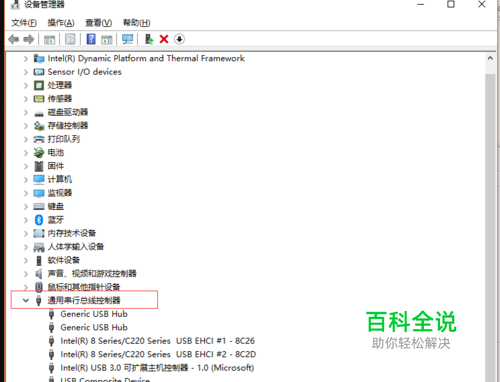Click the red X uninstall device icon
The height and width of the screenshot is (382, 500).
click(x=164, y=39)
